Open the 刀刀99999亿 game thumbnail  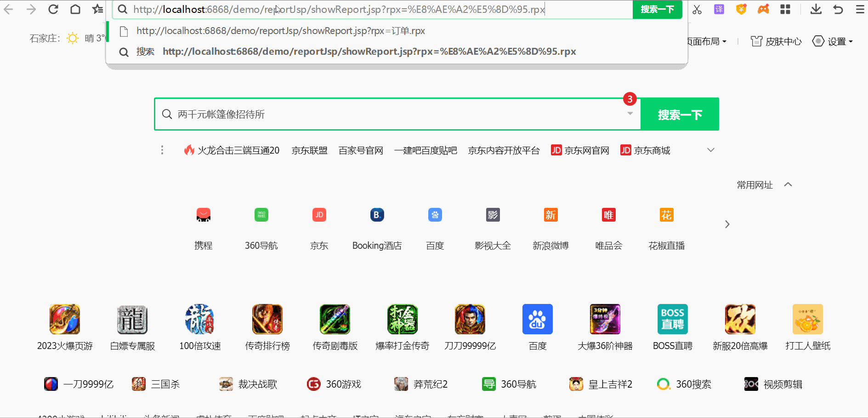(x=470, y=319)
